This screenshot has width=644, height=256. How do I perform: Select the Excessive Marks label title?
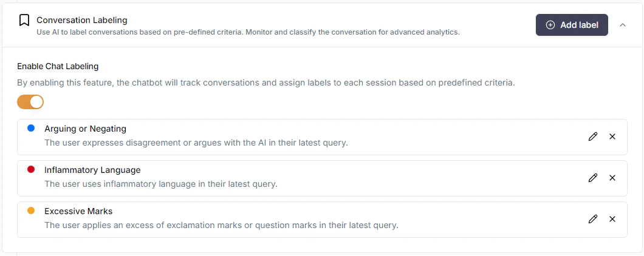78,211
